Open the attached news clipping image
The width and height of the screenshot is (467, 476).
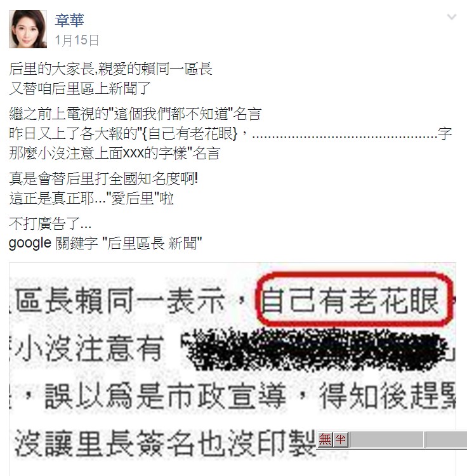(232, 369)
